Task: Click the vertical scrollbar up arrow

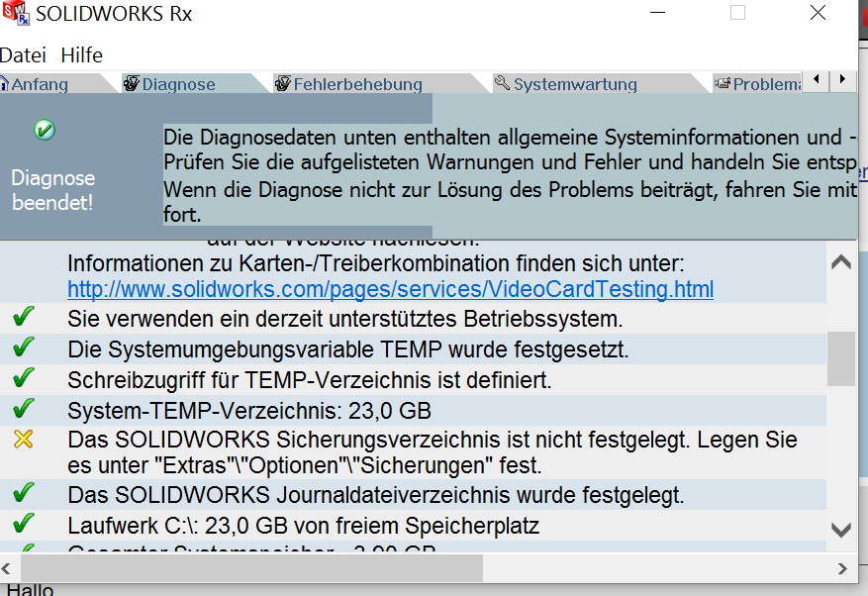Action: [841, 261]
